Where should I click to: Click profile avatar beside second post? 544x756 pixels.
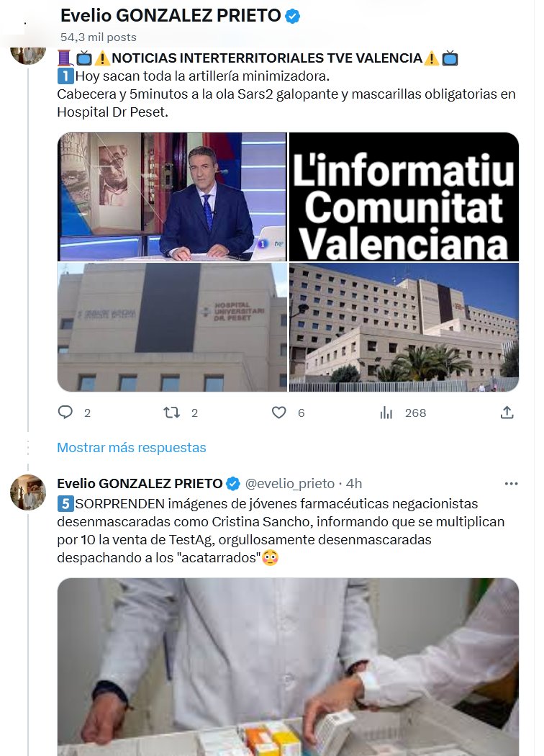(x=28, y=492)
